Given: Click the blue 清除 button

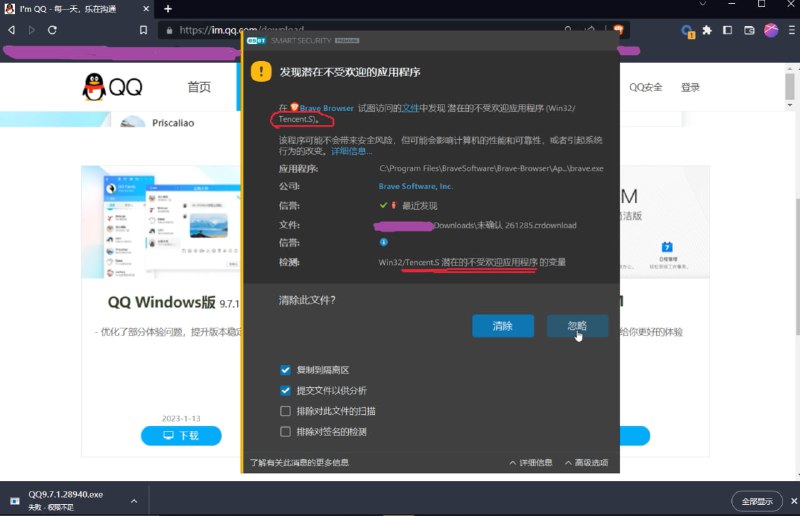Looking at the screenshot, I should [x=503, y=326].
